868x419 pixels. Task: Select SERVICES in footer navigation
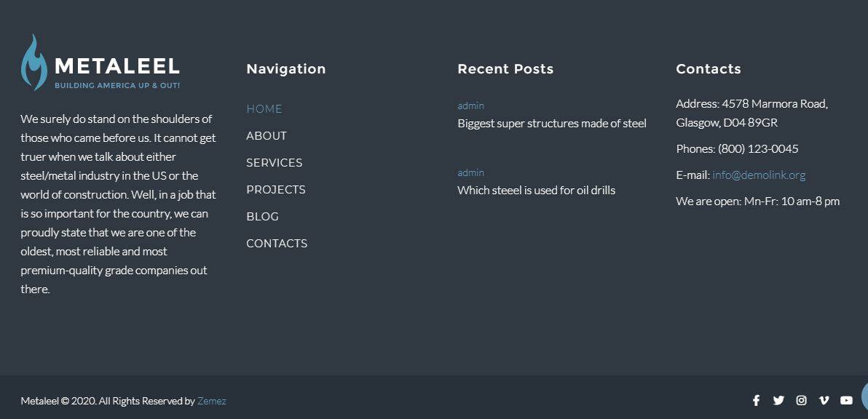coord(274,163)
